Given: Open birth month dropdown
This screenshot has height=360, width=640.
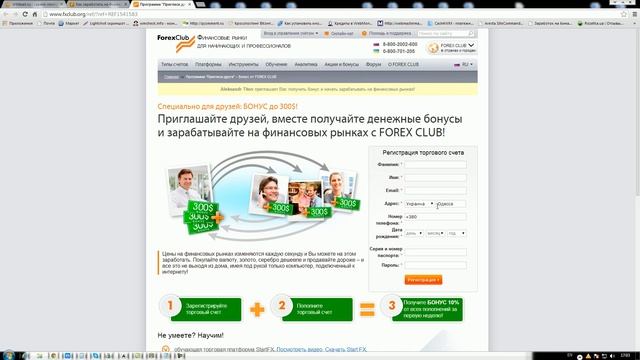Looking at the screenshot, I should tap(435, 233).
